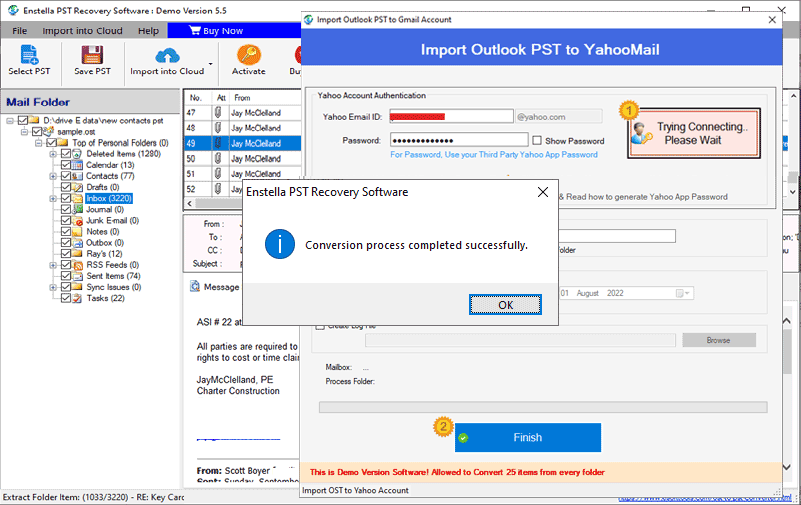This screenshot has width=801, height=505.
Task: Expand the RSS Feeds tree node
Action: coord(53,265)
